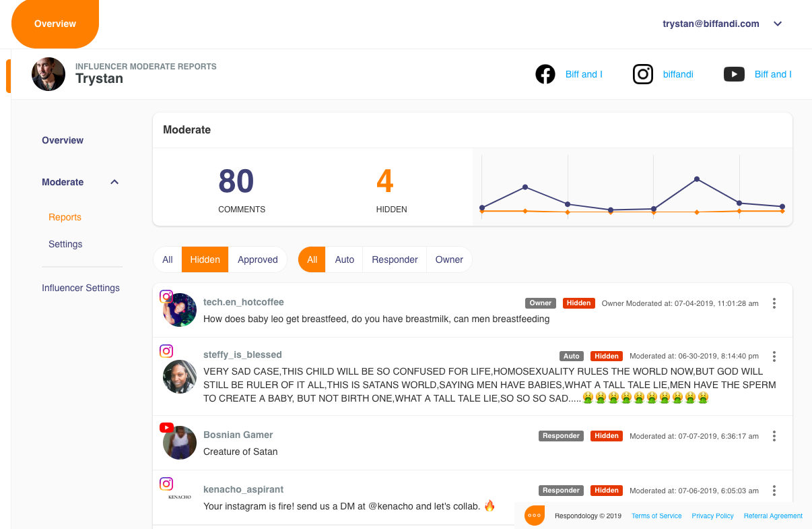Click Instagram badge on steffy_is_blessed comment
The width and height of the screenshot is (812, 529).
pyautogui.click(x=166, y=350)
